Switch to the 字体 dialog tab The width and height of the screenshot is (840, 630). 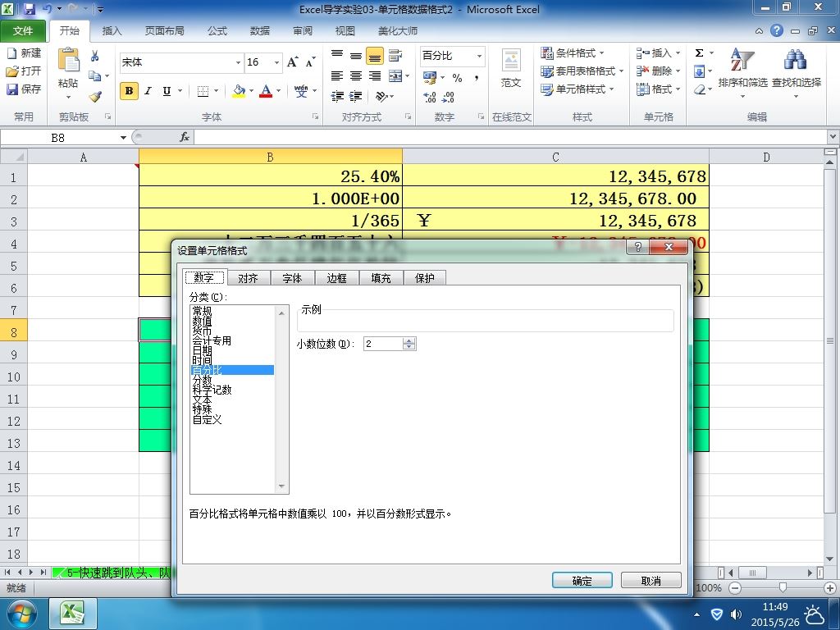(292, 278)
